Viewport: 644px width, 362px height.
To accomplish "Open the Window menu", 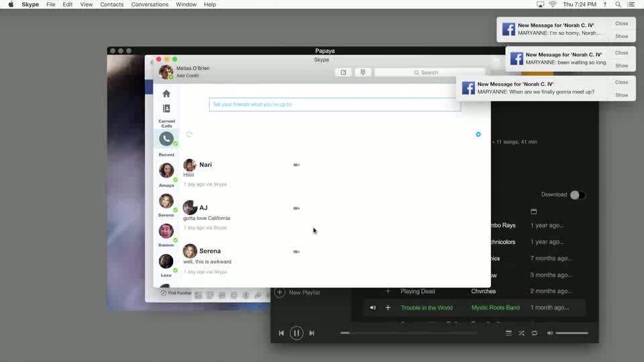I will (x=186, y=5).
